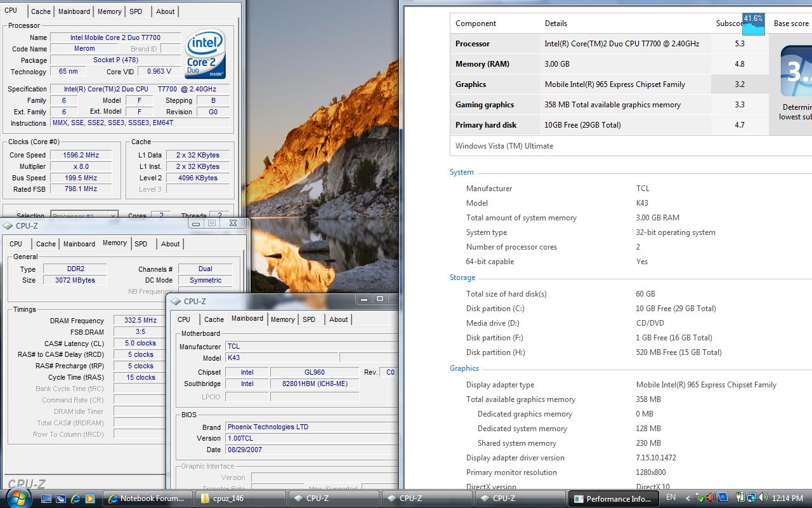Click BIOS Brand 'Phoenix Technologies LTD'
812x508 pixels.
311,427
